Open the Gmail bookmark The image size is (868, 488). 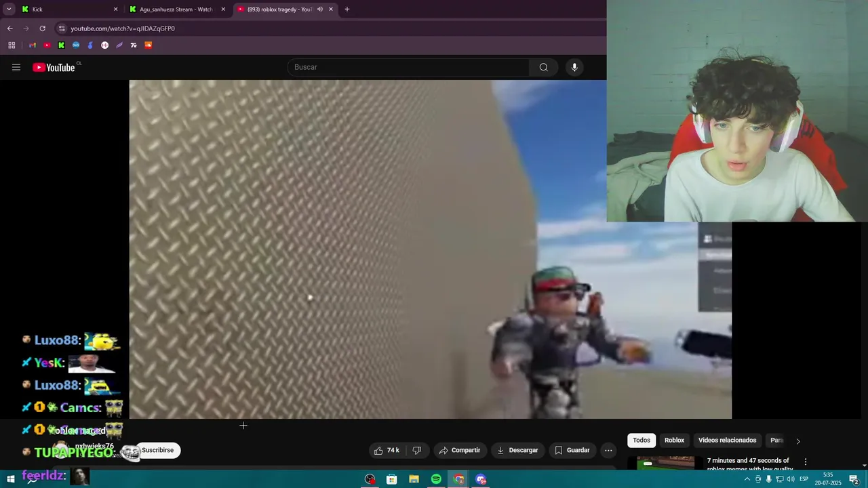pos(33,45)
